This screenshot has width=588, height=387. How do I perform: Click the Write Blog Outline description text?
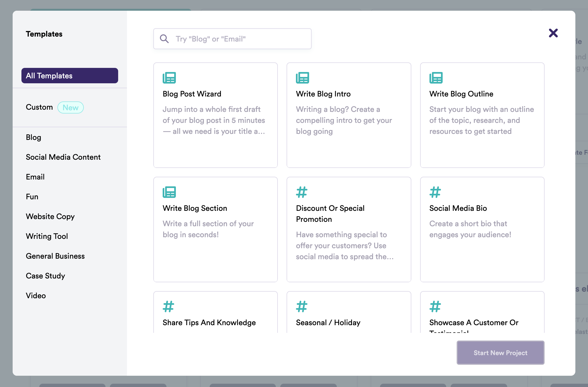click(x=482, y=120)
